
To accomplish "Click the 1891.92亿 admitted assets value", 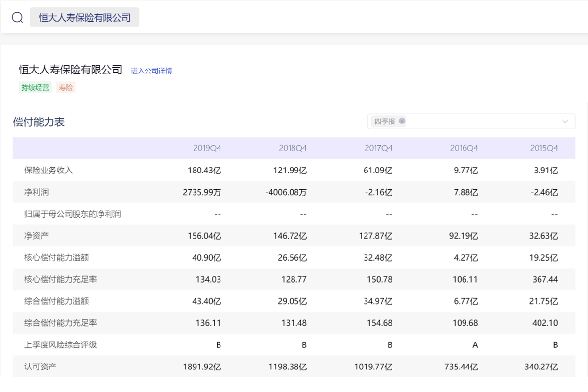I will point(202,367).
